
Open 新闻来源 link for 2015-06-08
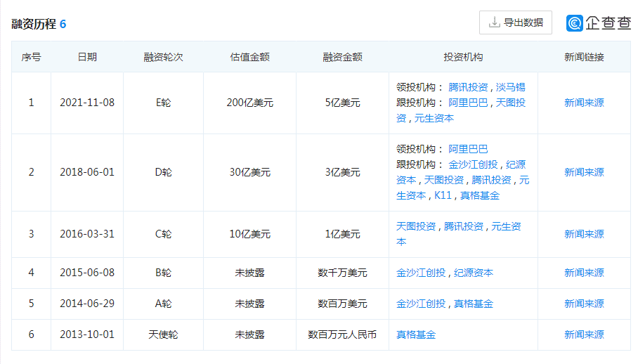(584, 273)
